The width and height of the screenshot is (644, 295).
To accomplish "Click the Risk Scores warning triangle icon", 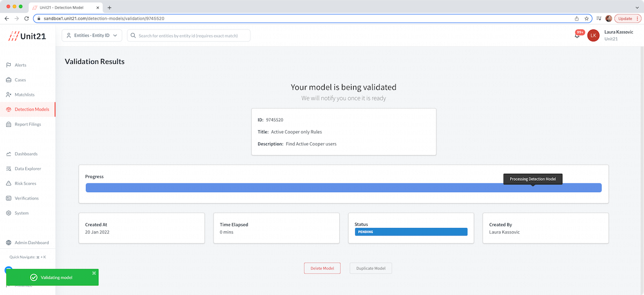I will [9, 183].
